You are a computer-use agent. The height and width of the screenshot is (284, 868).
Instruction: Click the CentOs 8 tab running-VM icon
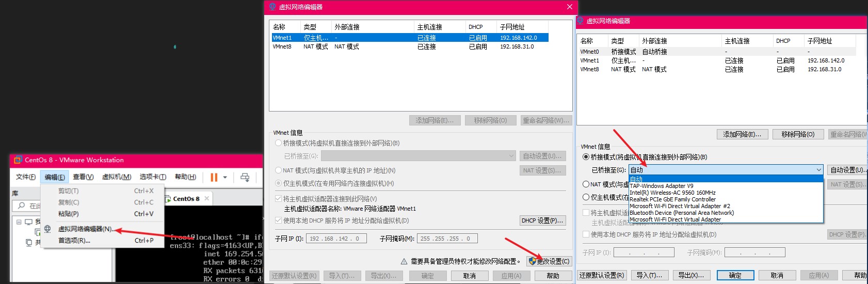point(168,198)
